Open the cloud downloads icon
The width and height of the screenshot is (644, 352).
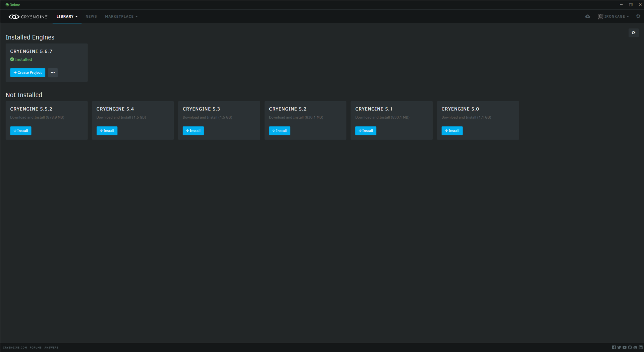pos(588,16)
